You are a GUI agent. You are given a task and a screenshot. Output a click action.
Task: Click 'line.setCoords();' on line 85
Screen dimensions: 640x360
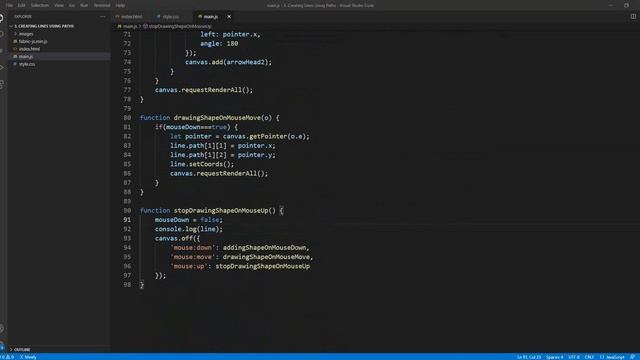pos(202,164)
